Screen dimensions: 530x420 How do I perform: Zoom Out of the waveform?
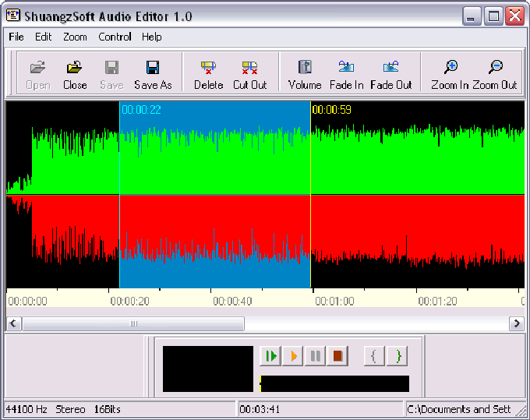tap(495, 75)
